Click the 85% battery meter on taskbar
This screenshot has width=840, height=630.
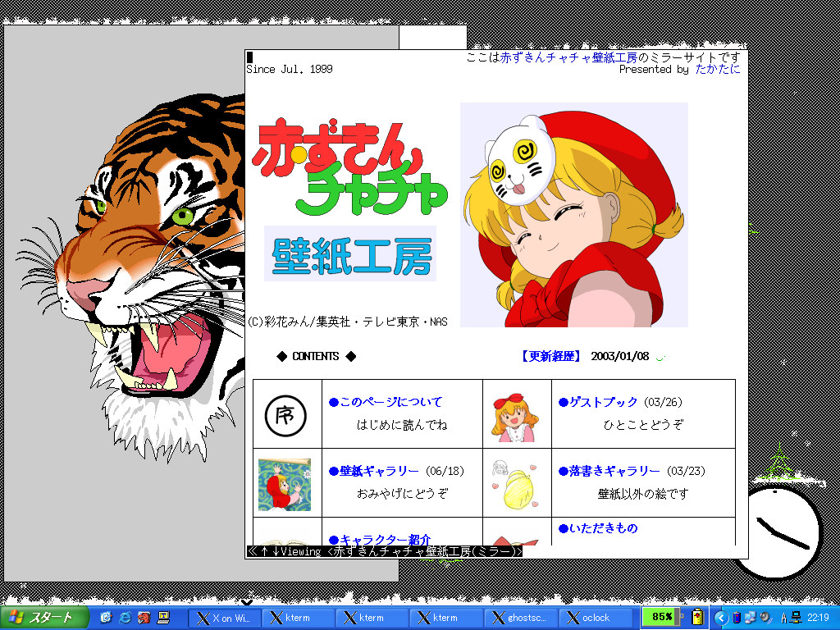point(662,617)
